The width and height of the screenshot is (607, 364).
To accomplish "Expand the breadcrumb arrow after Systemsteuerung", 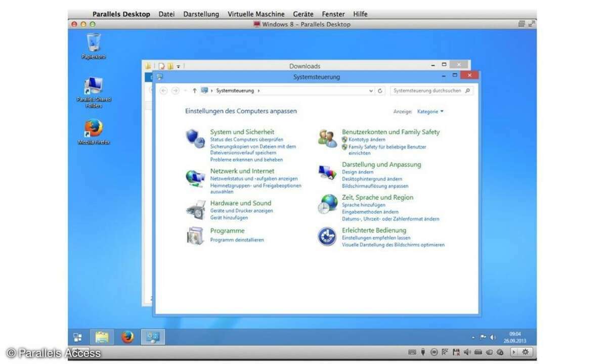I will pyautogui.click(x=258, y=91).
